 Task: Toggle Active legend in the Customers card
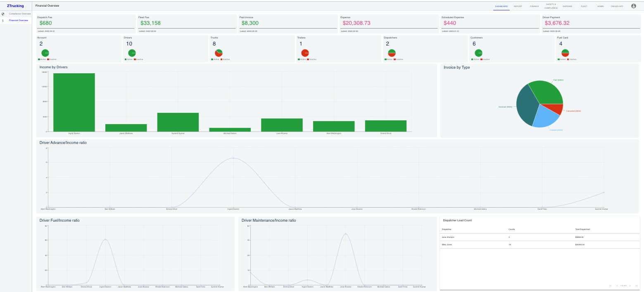click(475, 59)
